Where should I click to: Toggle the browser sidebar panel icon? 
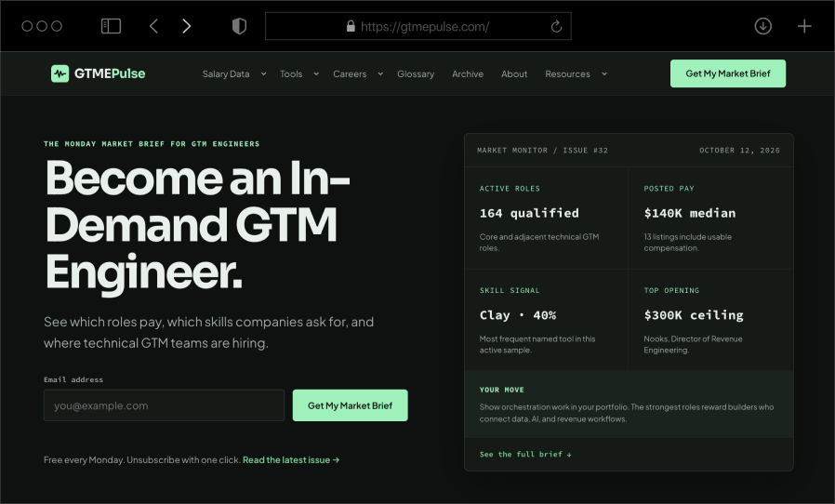coord(111,26)
